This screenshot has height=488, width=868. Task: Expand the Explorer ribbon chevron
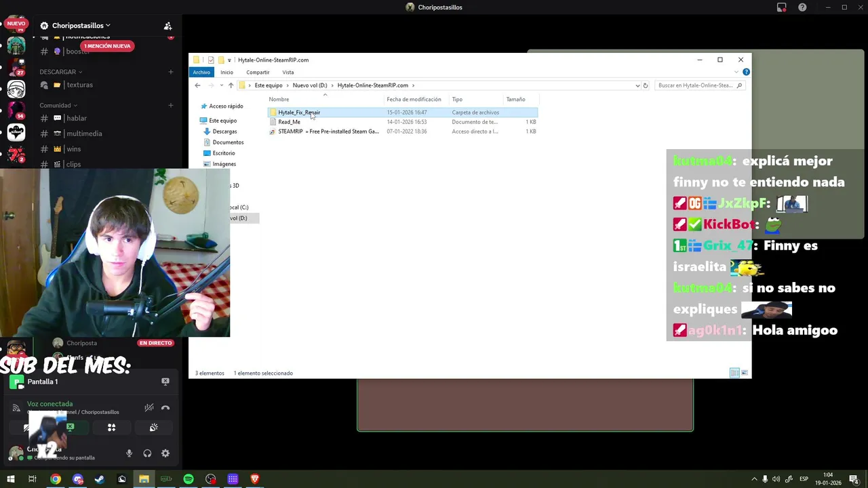pyautogui.click(x=737, y=72)
